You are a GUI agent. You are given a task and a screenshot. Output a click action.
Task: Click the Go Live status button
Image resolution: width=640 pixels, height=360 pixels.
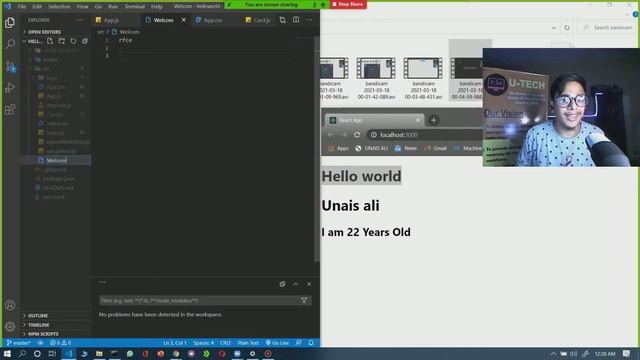(277, 343)
